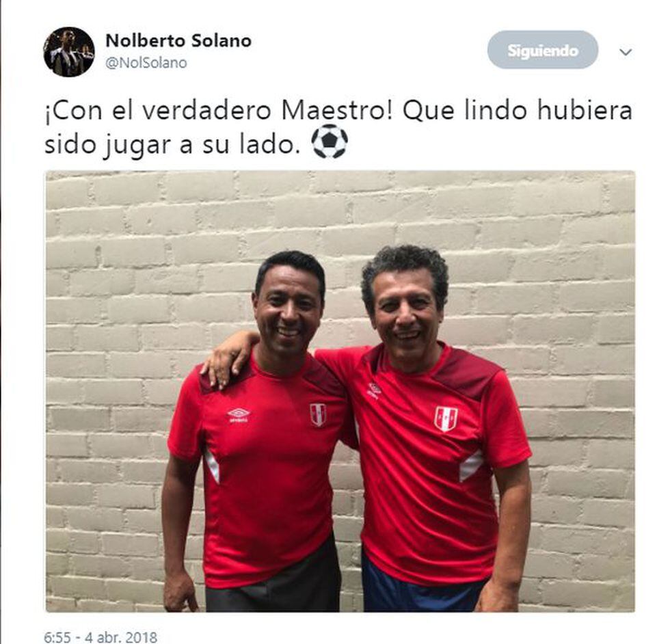Open the attached photo of two men

pyautogui.click(x=340, y=391)
